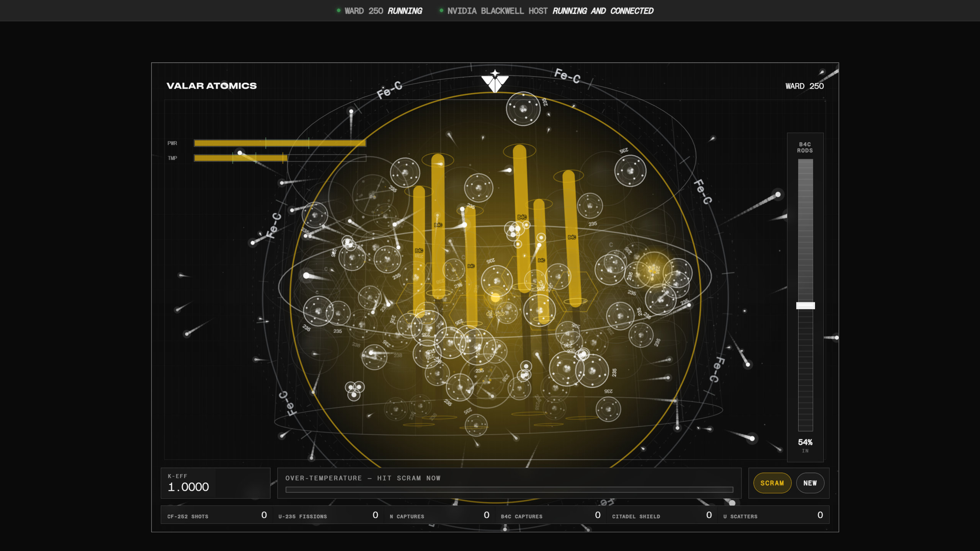Adjust the B4C rods slider handle

[805, 305]
